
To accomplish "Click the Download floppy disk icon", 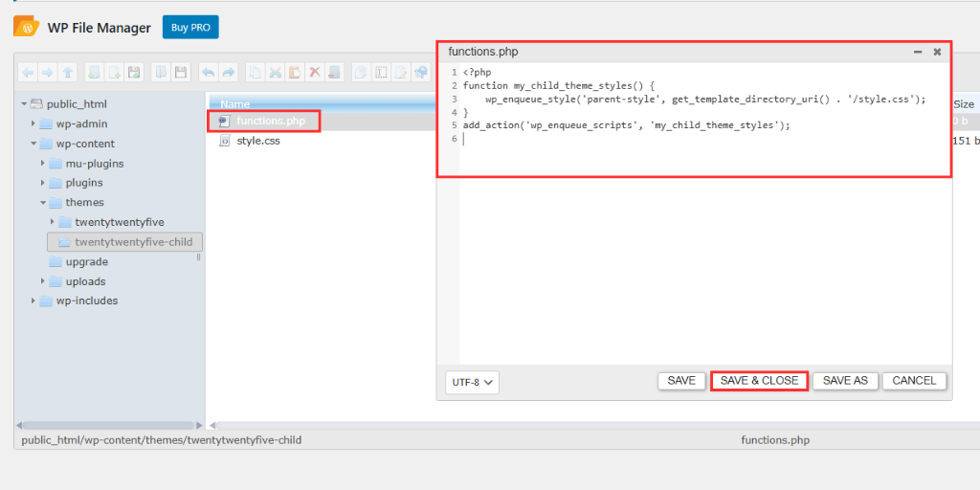I will tap(181, 73).
